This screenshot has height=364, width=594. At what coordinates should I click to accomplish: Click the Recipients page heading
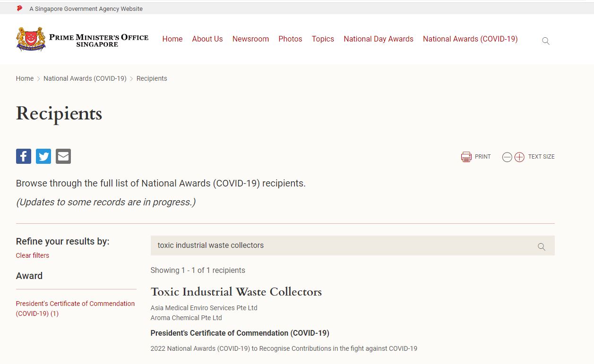click(x=59, y=114)
